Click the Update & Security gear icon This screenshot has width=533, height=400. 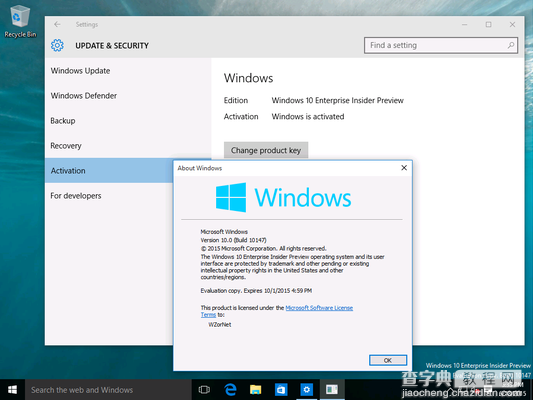tap(57, 45)
